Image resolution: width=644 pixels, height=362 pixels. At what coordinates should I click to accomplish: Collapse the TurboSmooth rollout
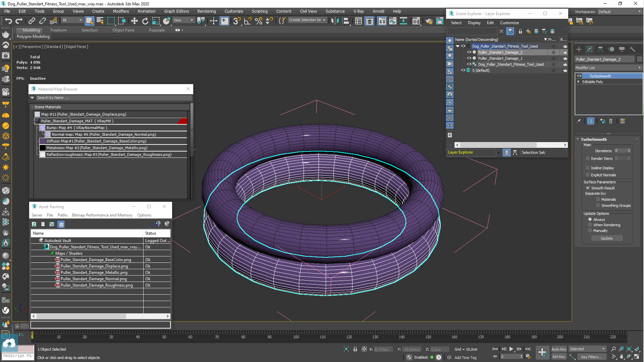[578, 139]
